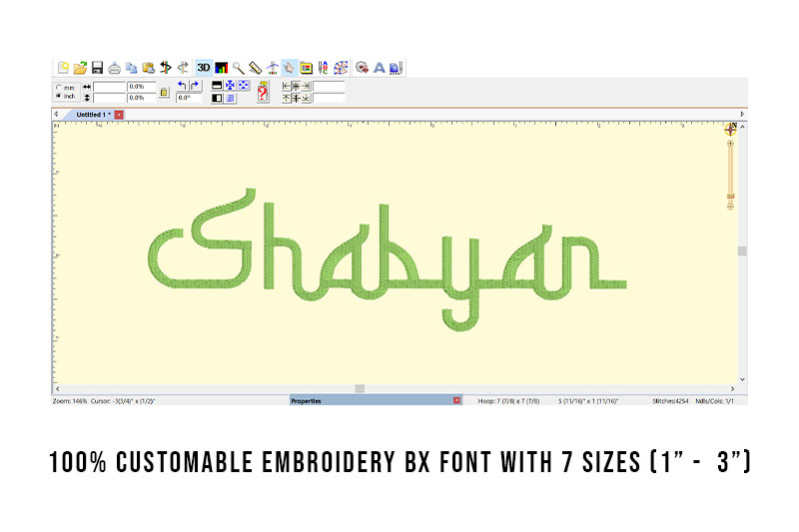
Task: Click the horizontal scrollbar left arrow
Action: pos(58,388)
